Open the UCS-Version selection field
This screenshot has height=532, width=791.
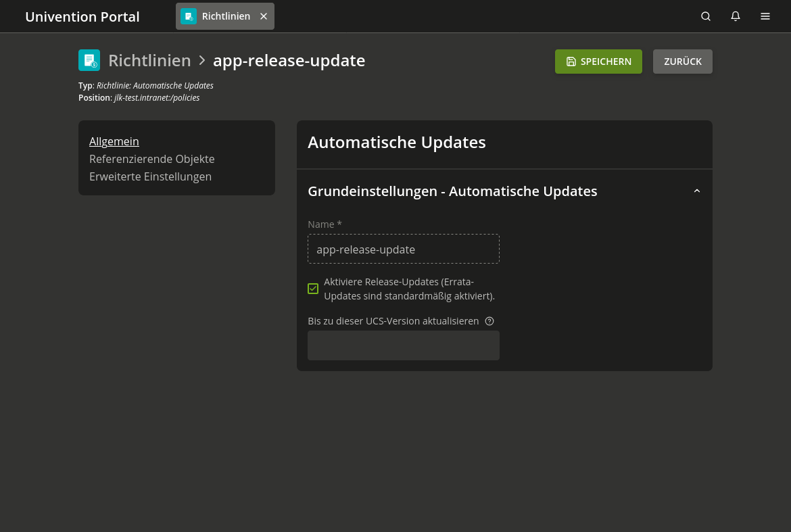(x=404, y=345)
